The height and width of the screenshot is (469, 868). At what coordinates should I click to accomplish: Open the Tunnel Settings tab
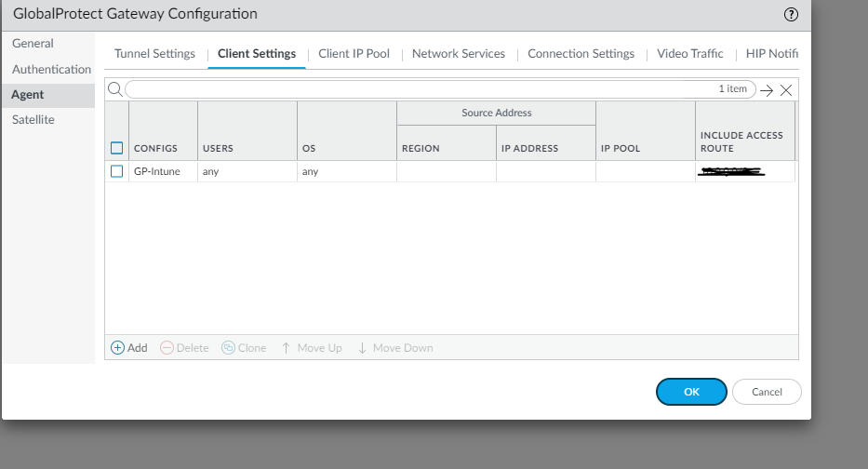tap(155, 54)
